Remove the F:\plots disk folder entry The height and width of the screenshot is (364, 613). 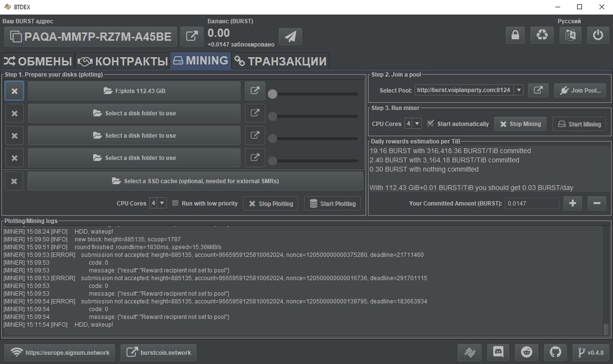coord(15,91)
